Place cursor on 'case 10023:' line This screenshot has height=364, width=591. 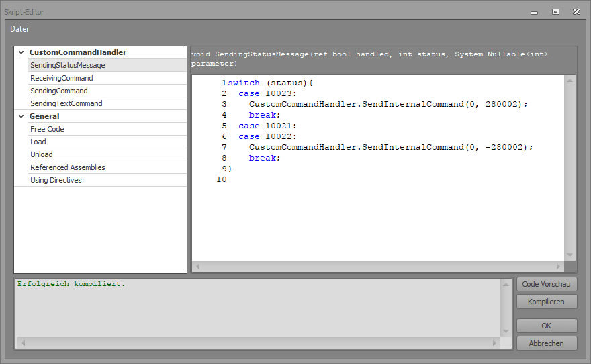[x=267, y=93]
